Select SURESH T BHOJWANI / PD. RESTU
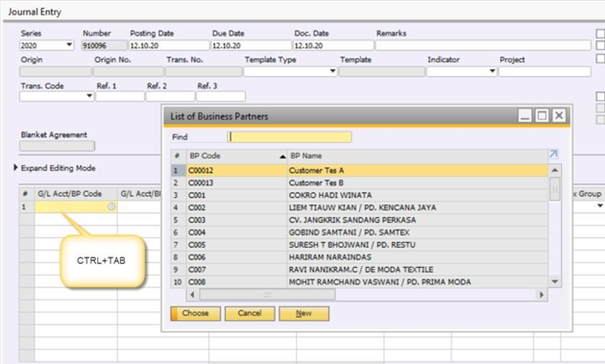The height and width of the screenshot is (364, 605). click(359, 245)
